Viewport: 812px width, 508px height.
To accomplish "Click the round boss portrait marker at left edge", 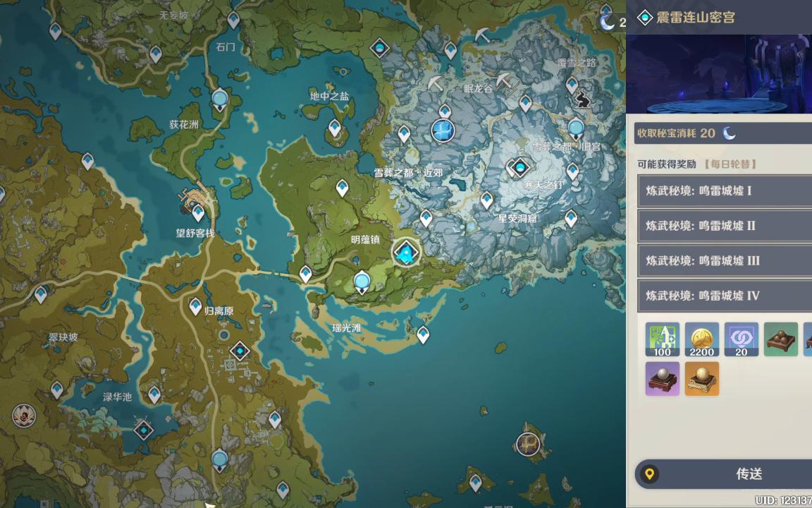I will pyautogui.click(x=24, y=415).
